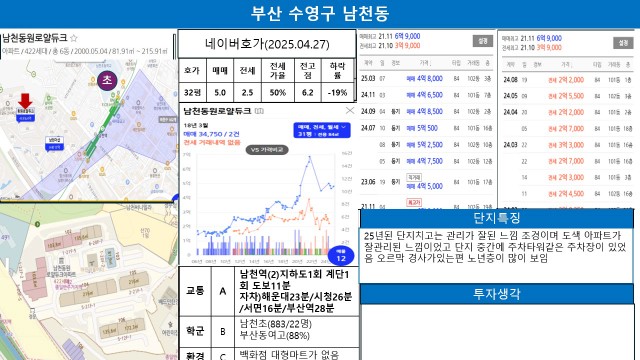640x360 pixels.
Task: Open the icon beside the chart title 남천동원로알듀크
Action: click(259, 111)
